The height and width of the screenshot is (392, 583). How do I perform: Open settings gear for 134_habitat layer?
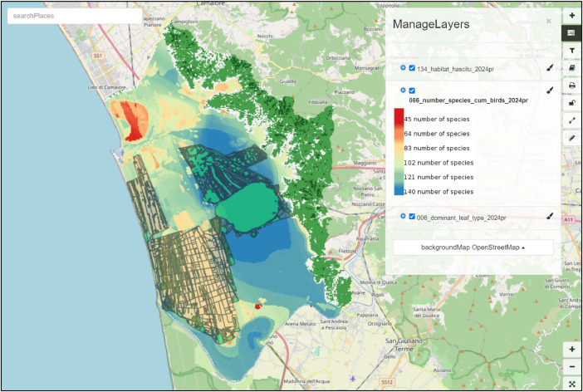coord(403,68)
